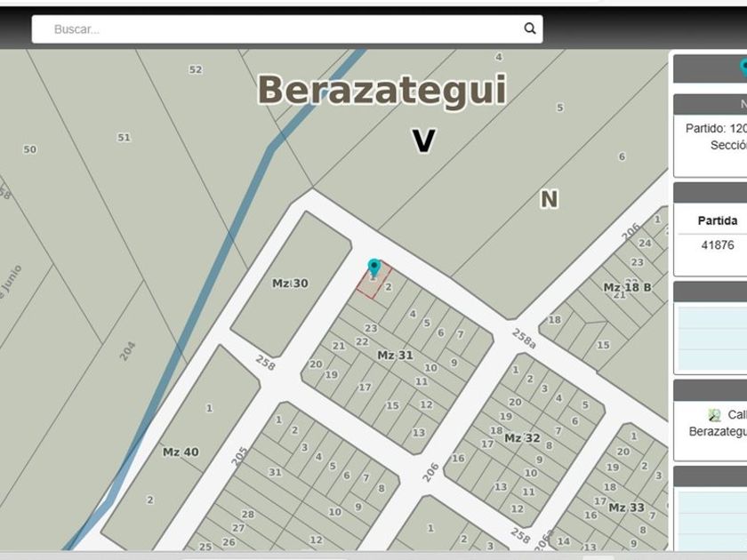This screenshot has width=747, height=560.
Task: Click parcel 15 in block Mz 18 B
Action: pyautogui.click(x=603, y=345)
